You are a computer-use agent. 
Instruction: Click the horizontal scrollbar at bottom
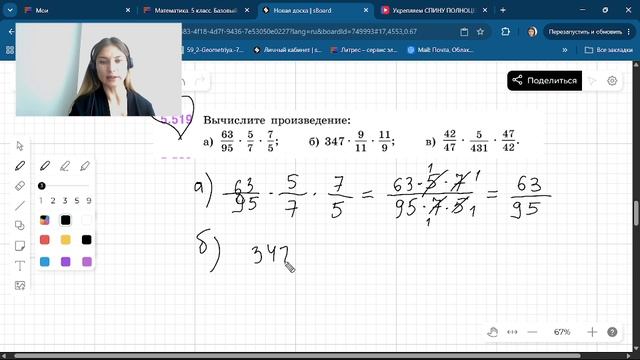297,356
